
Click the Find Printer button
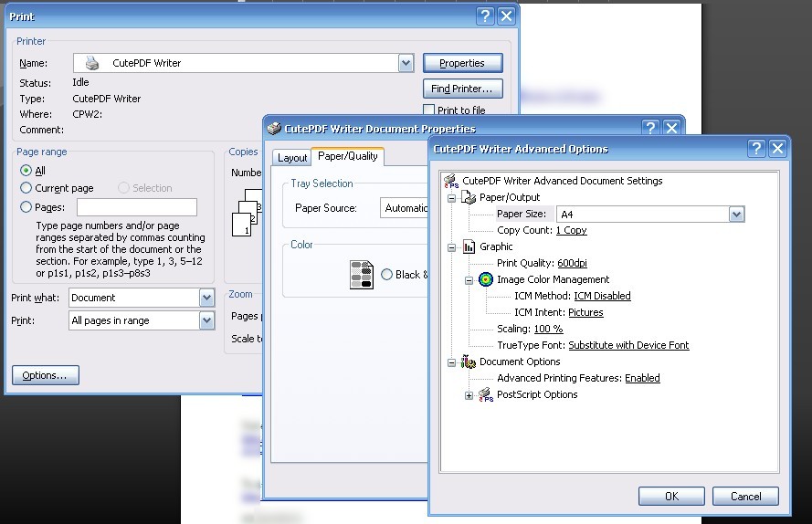(x=462, y=89)
